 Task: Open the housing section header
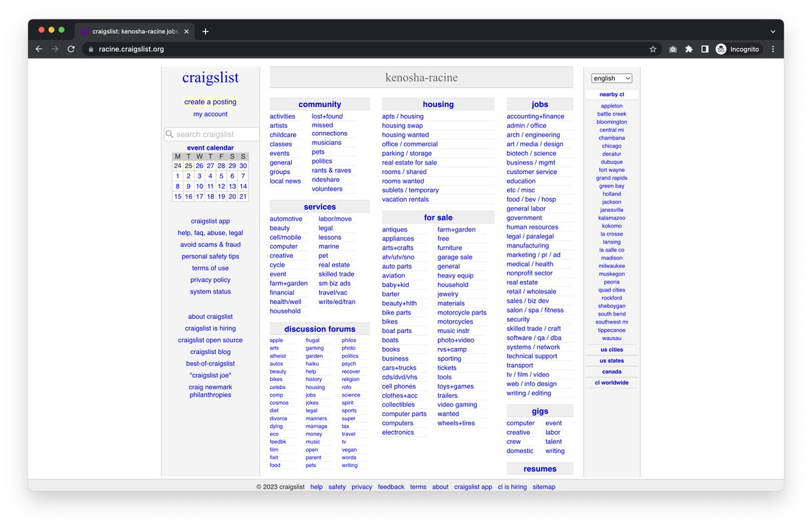[x=438, y=104]
